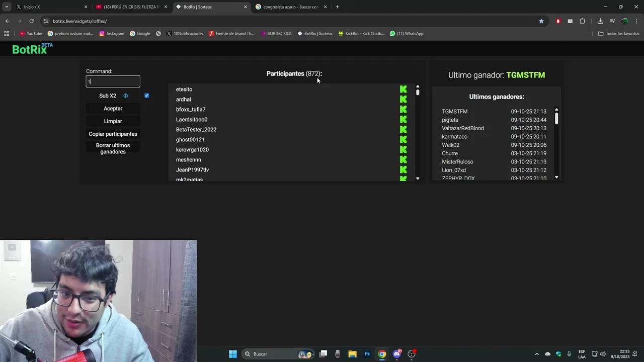Open a new browser tab

click(337, 7)
